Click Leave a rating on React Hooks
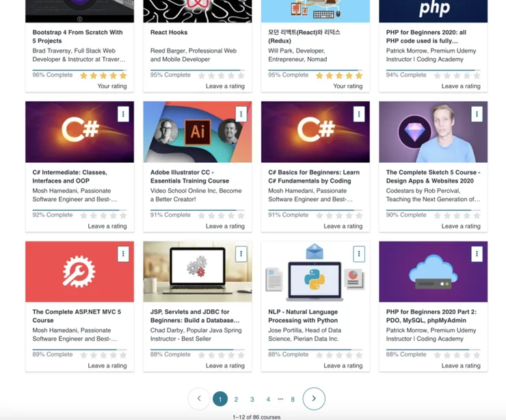The image size is (506, 420). tap(225, 86)
